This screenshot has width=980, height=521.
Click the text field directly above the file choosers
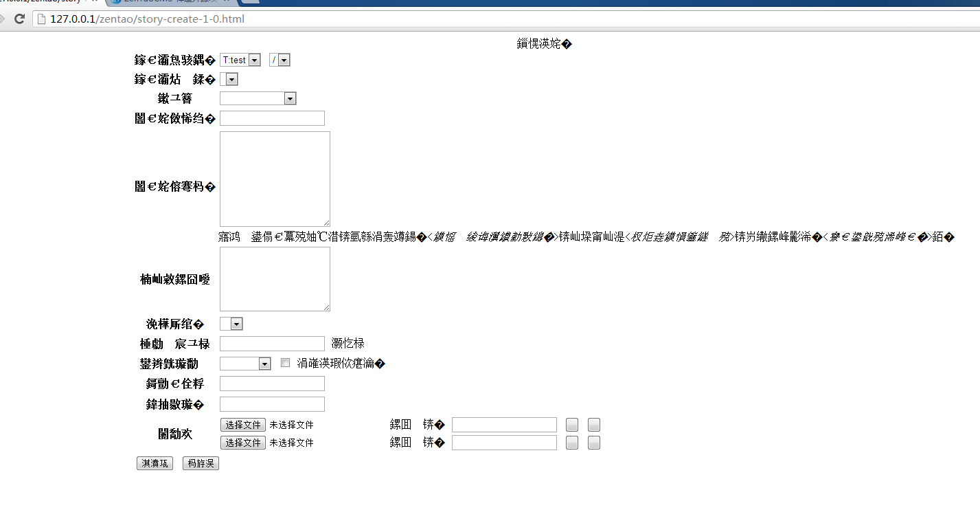pyautogui.click(x=272, y=404)
